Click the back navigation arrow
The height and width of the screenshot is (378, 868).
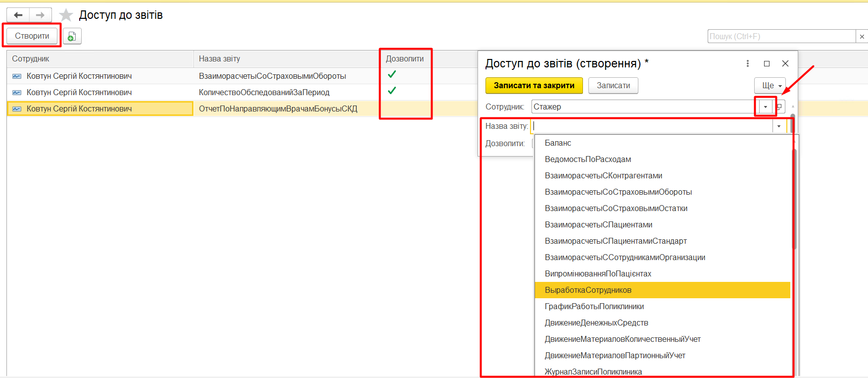point(18,15)
